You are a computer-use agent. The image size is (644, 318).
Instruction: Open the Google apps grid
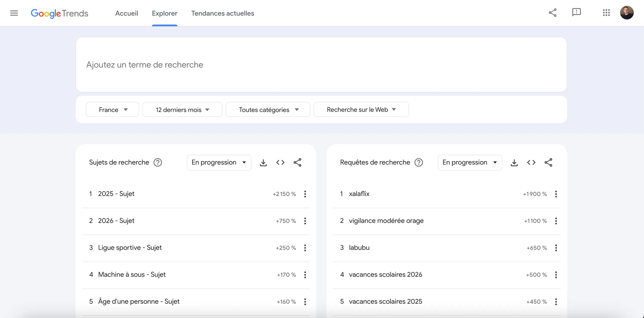pyautogui.click(x=606, y=13)
